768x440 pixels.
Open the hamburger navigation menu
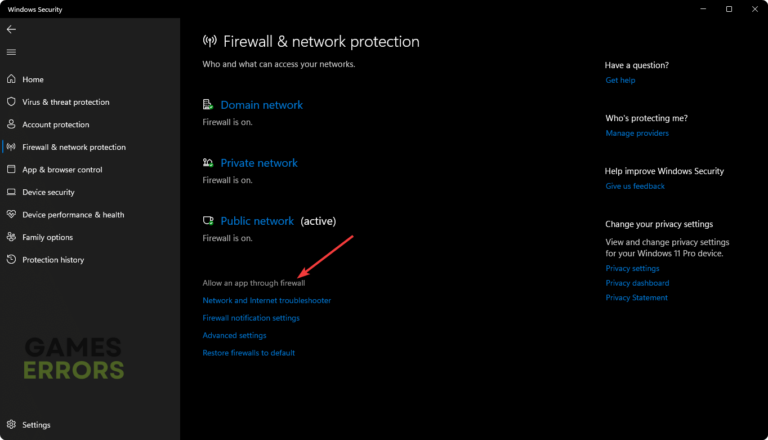coord(12,52)
